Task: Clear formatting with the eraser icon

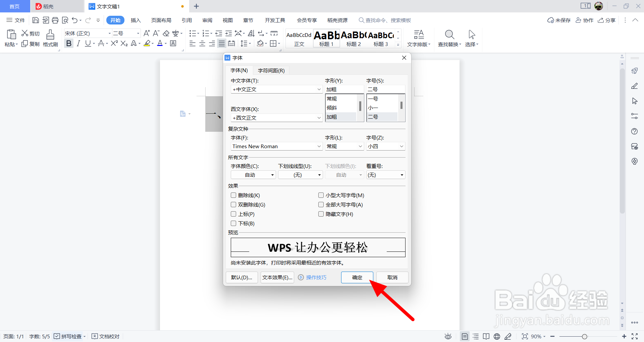Action: click(166, 33)
